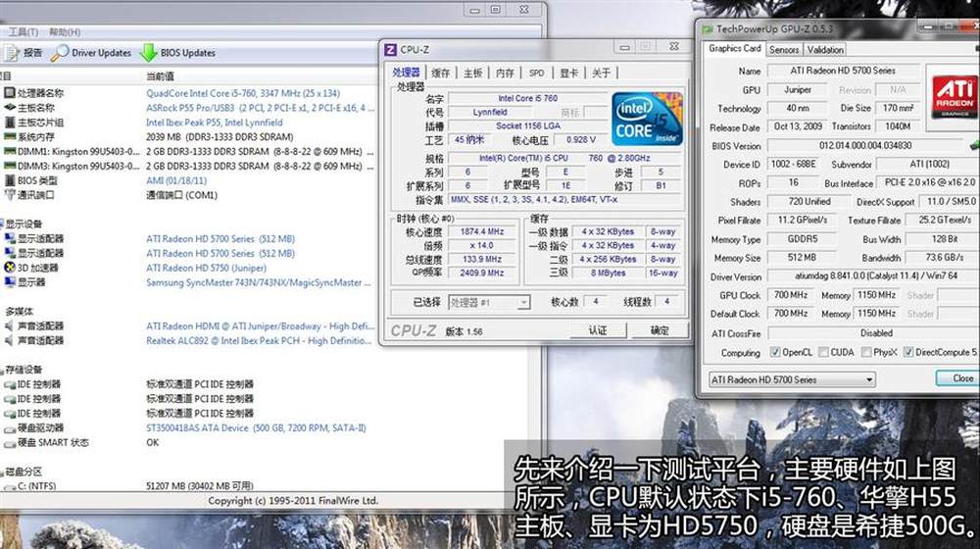980x549 pixels.
Task: Click the 核心速度 1874.4 MHz value in CPU-Z
Action: (482, 231)
